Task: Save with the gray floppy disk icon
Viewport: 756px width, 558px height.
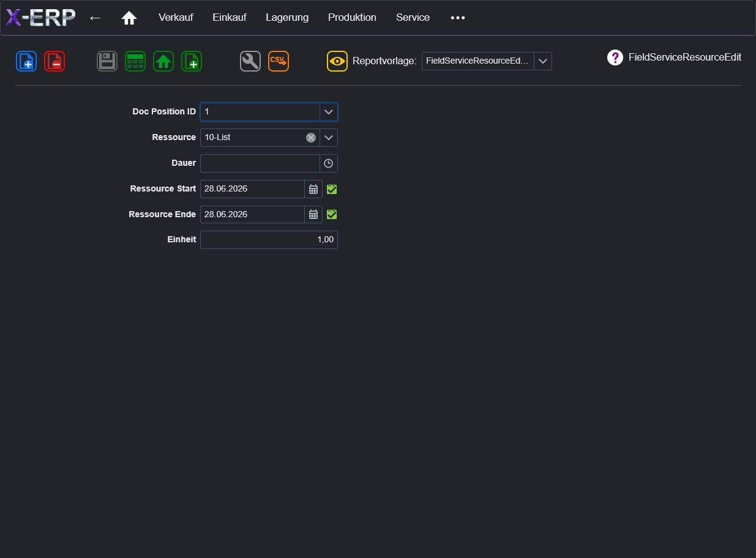Action: pyautogui.click(x=107, y=61)
